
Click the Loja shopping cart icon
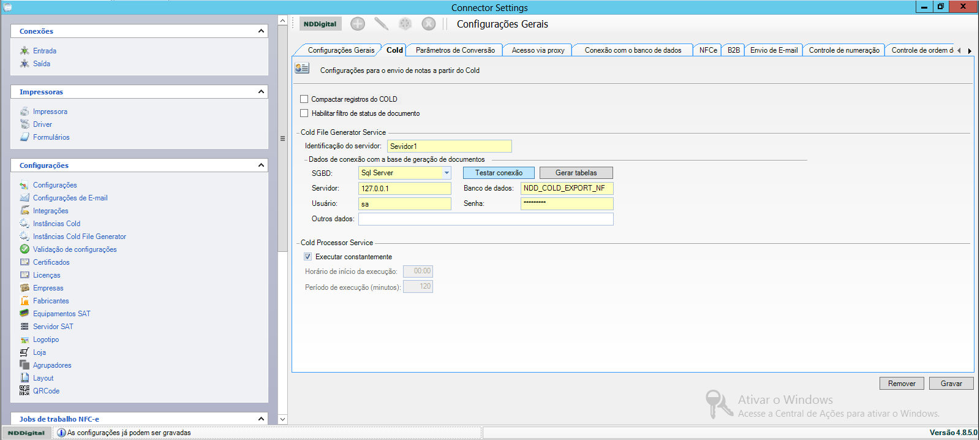tap(24, 352)
